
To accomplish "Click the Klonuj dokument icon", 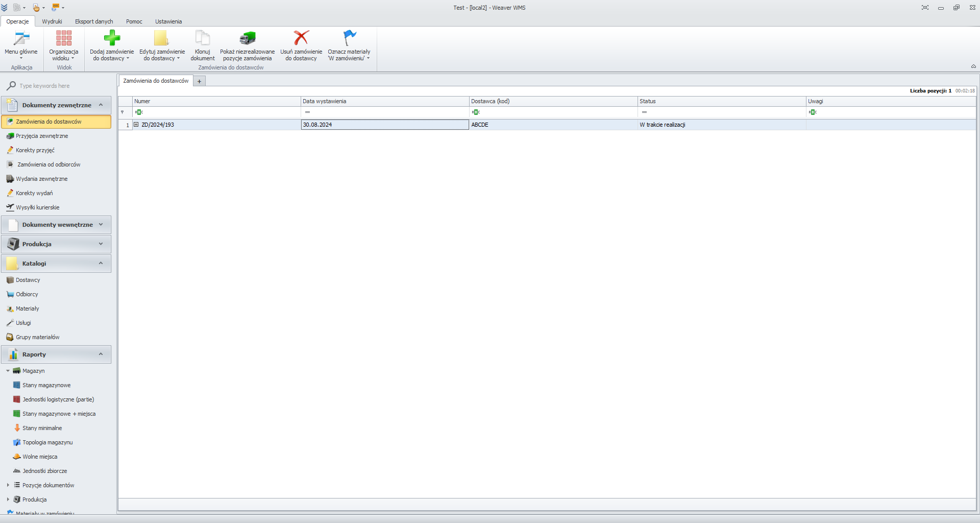I will [202, 38].
